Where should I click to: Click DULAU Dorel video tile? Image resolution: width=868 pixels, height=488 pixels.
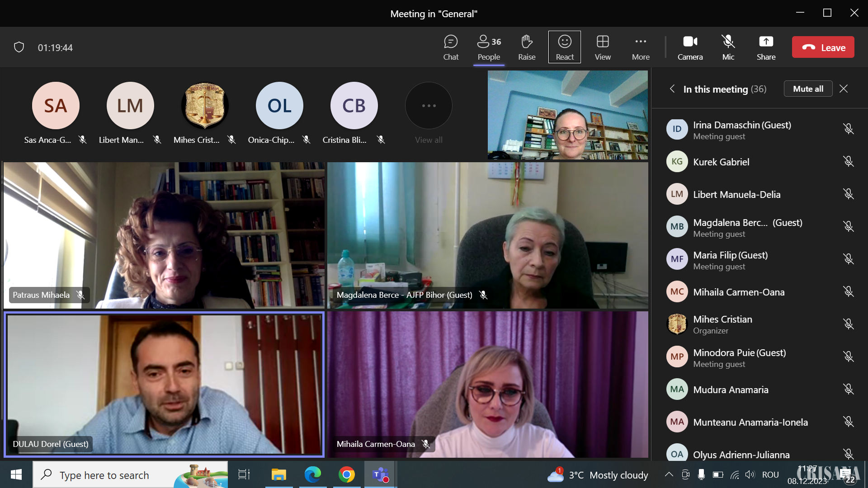click(164, 384)
